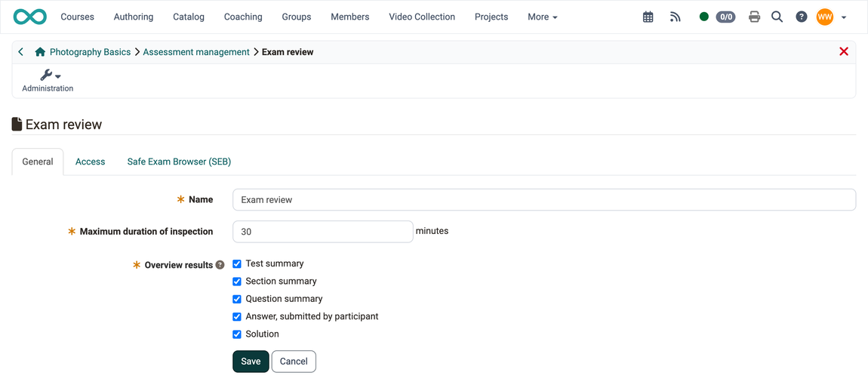Open the RSS feed subscriptions icon
The image size is (868, 385).
pos(675,17)
